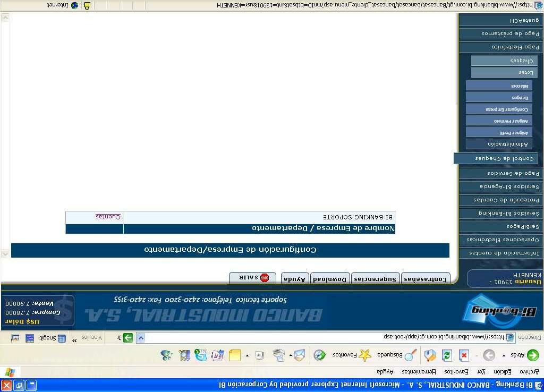This screenshot has height=392, width=544.
Task: Click the printer toolbar icon
Action: point(278,355)
